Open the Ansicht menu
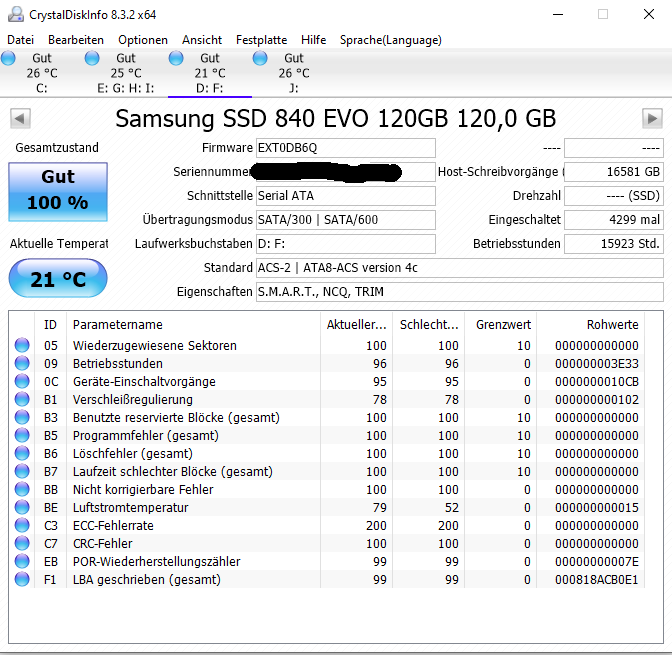This screenshot has height=655, width=672. [x=202, y=40]
